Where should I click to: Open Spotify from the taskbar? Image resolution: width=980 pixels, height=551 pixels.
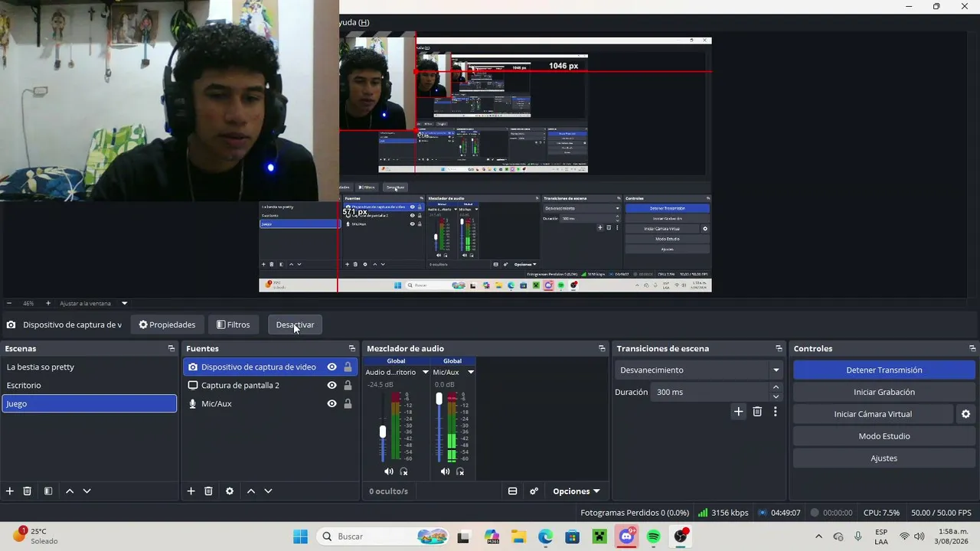[653, 536]
